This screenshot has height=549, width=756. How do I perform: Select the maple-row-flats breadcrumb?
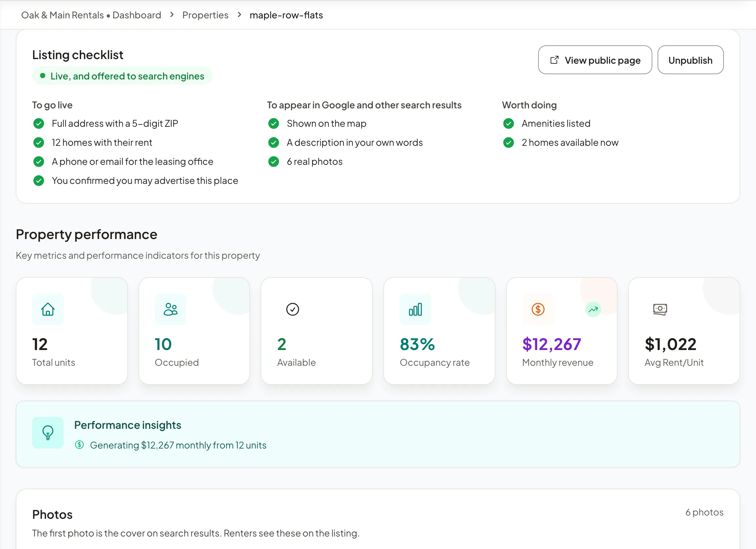pos(286,15)
